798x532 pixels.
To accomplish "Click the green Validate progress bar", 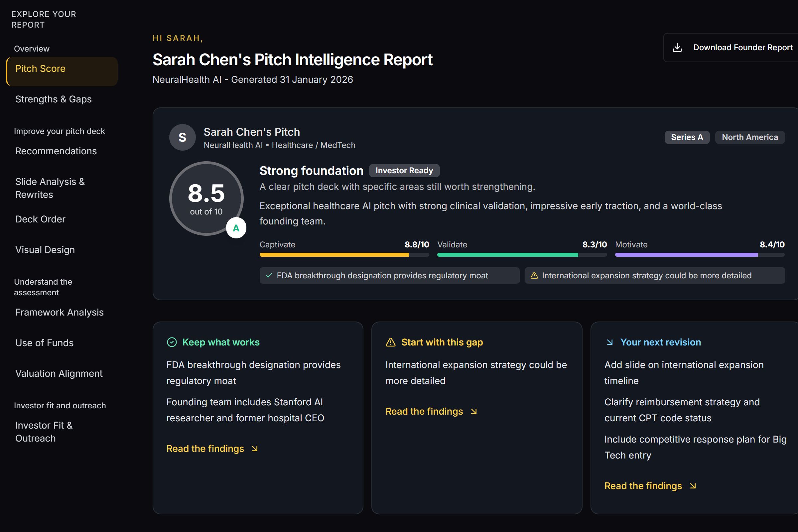I will pos(522,254).
